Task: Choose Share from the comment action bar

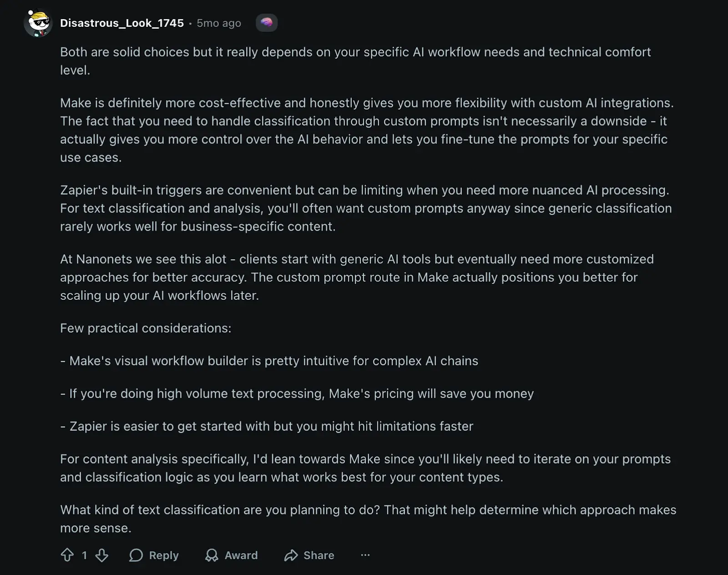Action: [309, 555]
